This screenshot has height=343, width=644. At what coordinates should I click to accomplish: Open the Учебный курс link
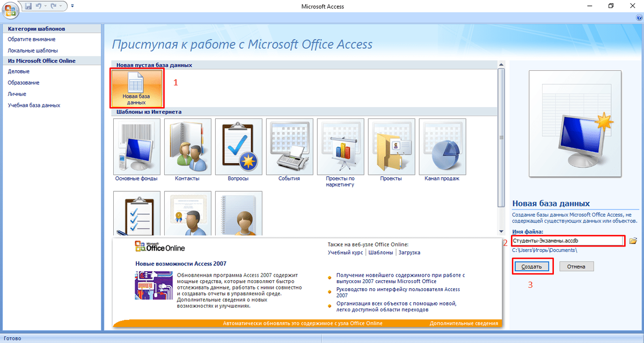[346, 252]
